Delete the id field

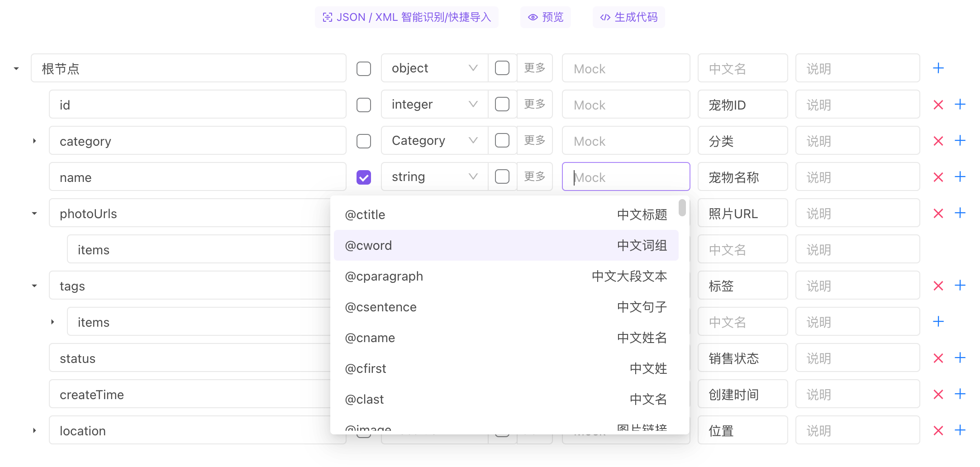pos(938,104)
